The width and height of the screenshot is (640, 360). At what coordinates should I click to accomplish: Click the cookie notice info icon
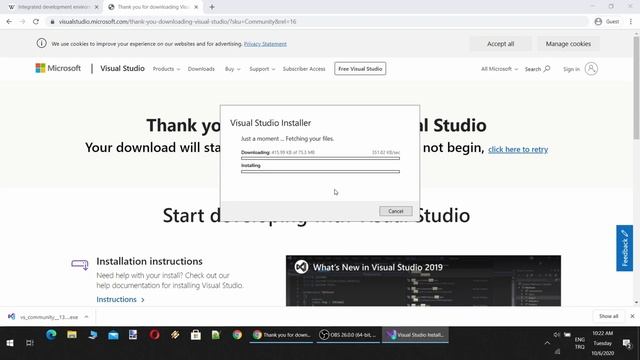[41, 43]
